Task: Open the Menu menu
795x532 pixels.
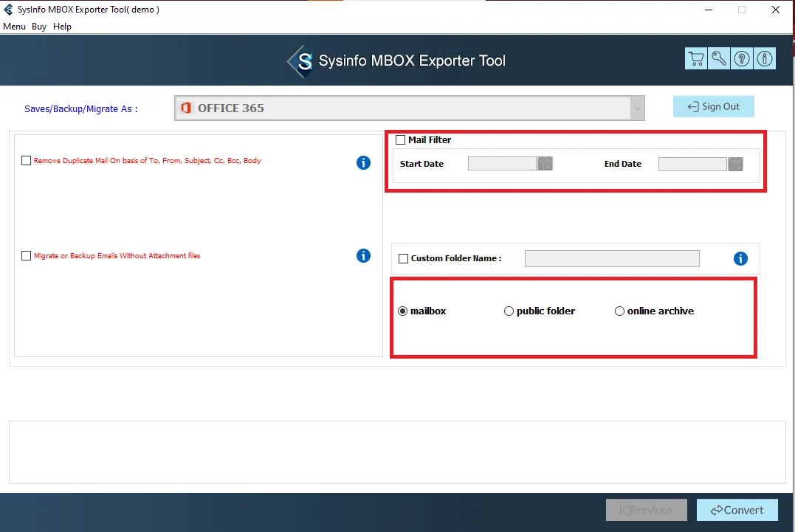Action: pyautogui.click(x=14, y=27)
